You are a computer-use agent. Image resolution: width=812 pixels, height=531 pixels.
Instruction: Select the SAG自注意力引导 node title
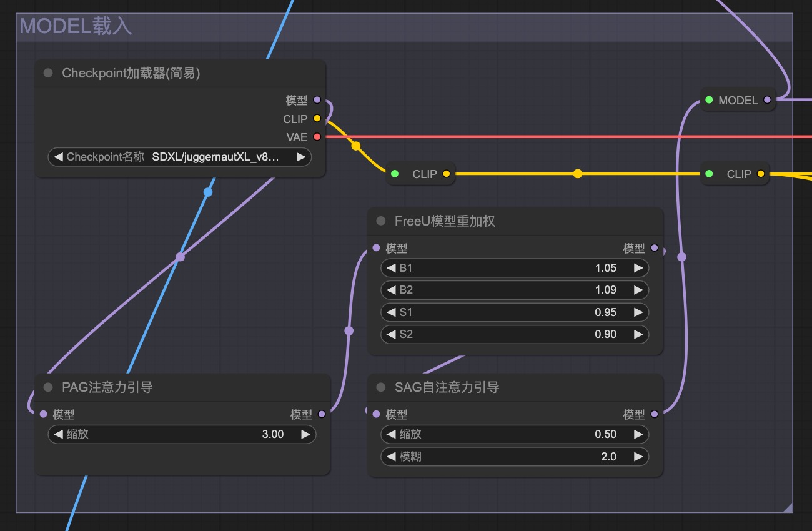447,387
